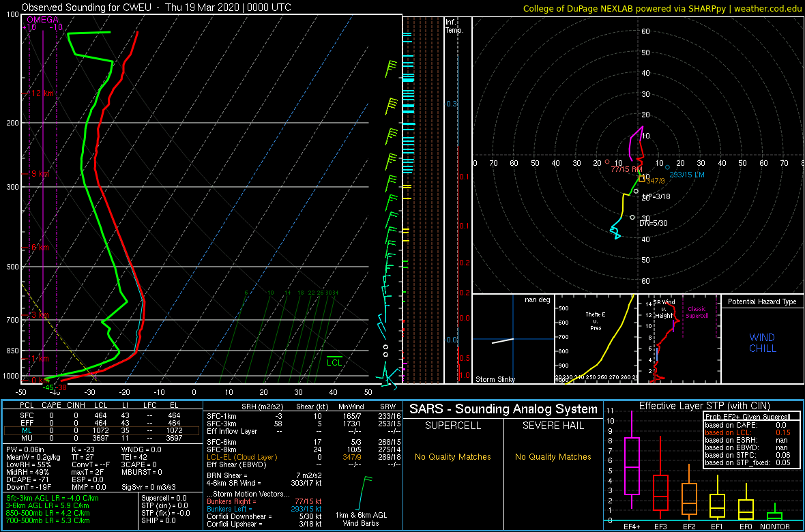Select the green LCL marker on the skew-T
Screen dimensions: 805x532
335,361
